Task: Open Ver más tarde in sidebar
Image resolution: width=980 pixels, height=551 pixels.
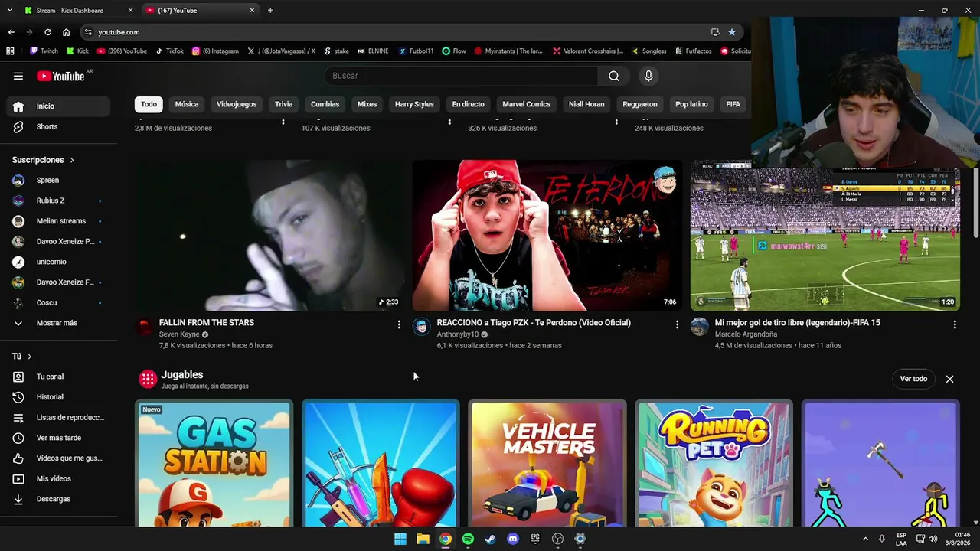Action: (58, 438)
